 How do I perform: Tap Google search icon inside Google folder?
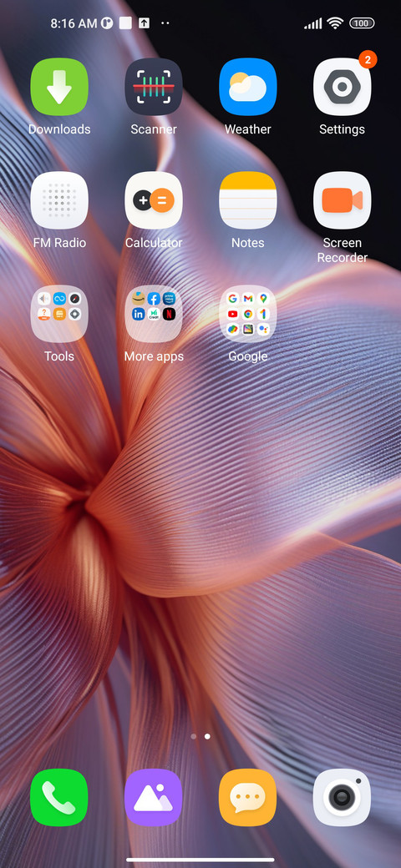click(x=232, y=299)
